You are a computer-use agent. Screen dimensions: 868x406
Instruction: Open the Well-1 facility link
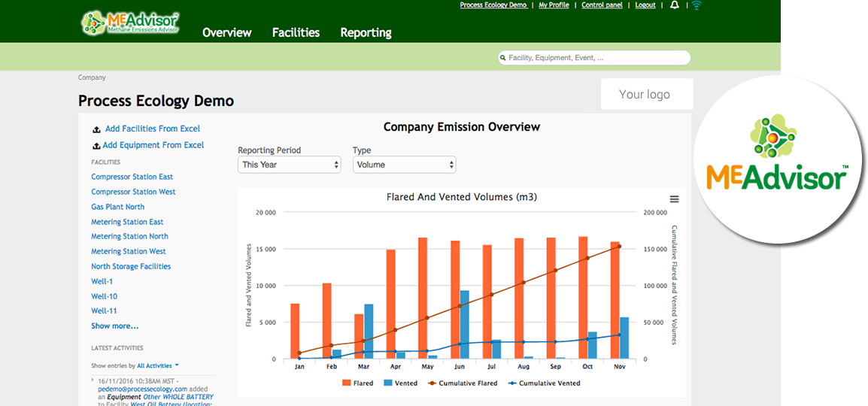[102, 281]
